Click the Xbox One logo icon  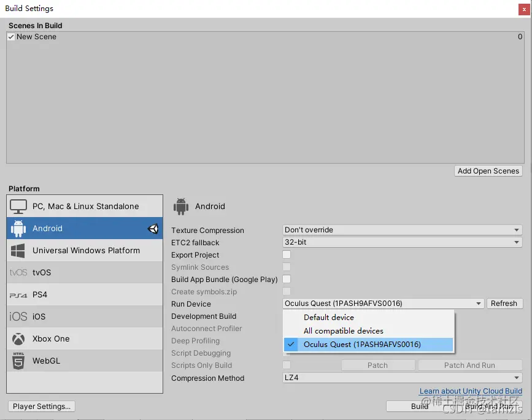(18, 339)
